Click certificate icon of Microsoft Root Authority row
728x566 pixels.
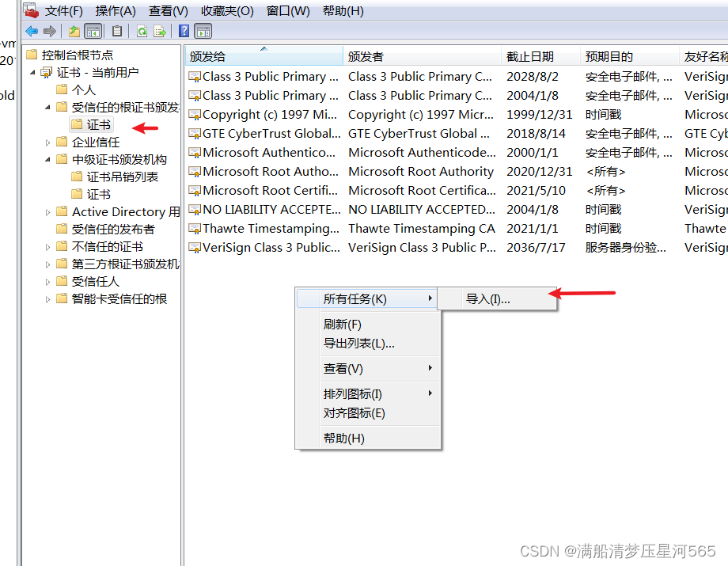tap(194, 172)
